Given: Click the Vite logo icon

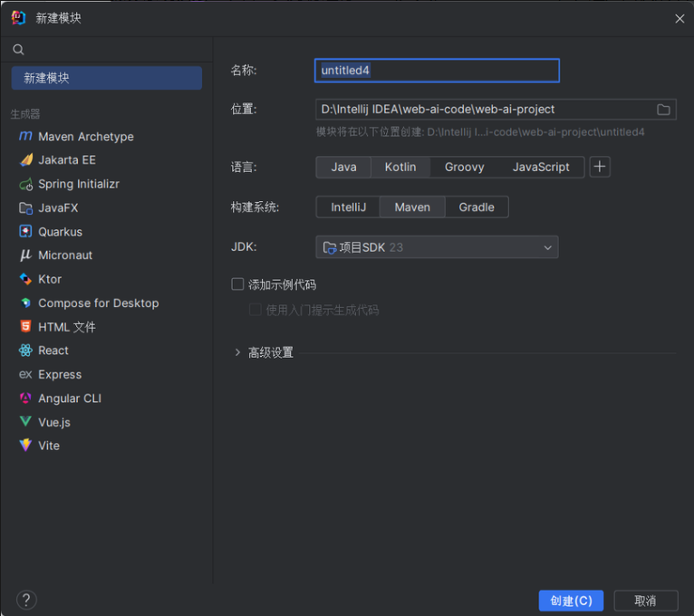Looking at the screenshot, I should pyautogui.click(x=25, y=445).
